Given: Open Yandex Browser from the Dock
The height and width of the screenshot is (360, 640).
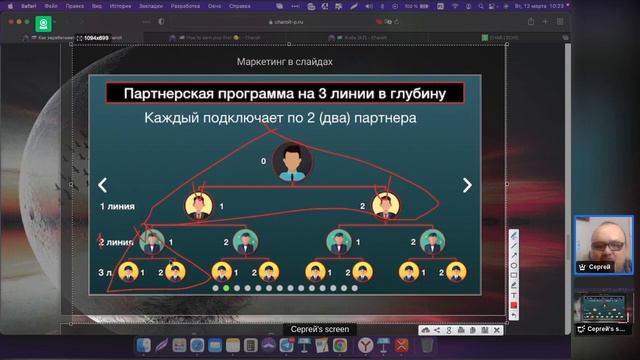Looking at the screenshot, I should 365,345.
